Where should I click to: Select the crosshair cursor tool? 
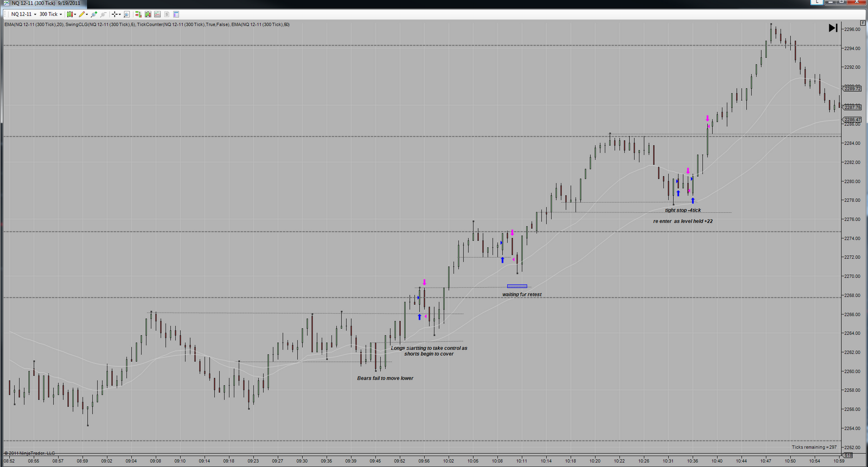pyautogui.click(x=114, y=14)
